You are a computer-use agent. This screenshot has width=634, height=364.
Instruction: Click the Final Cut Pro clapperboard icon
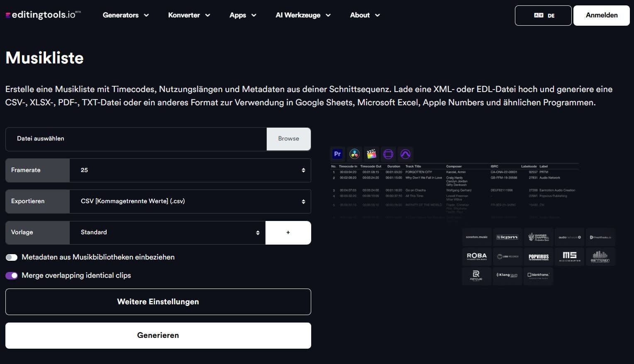click(x=371, y=154)
